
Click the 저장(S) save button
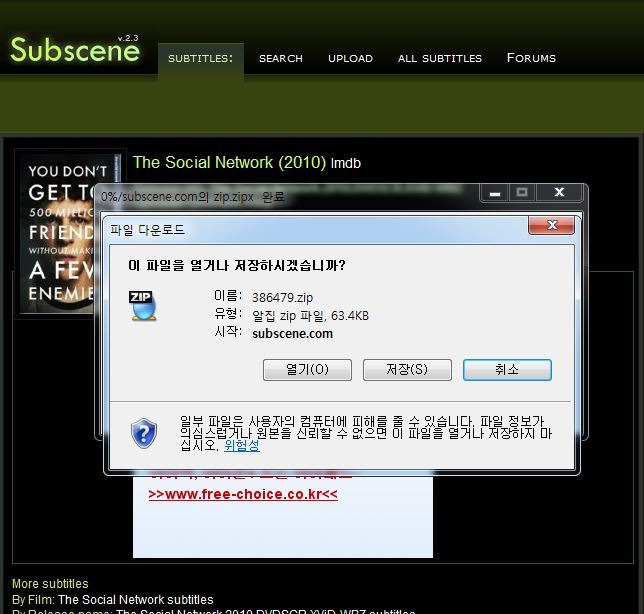[x=407, y=370]
